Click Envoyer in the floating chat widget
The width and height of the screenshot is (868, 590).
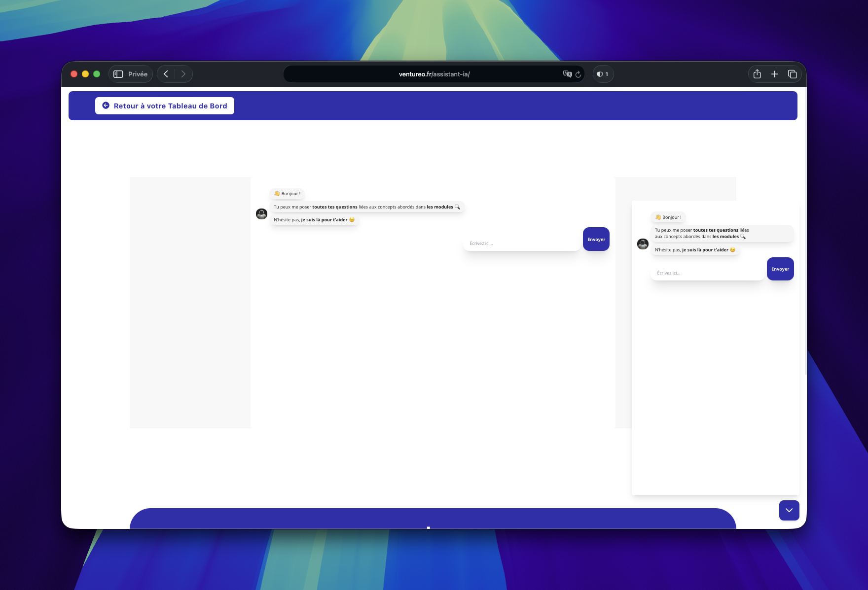pos(780,269)
